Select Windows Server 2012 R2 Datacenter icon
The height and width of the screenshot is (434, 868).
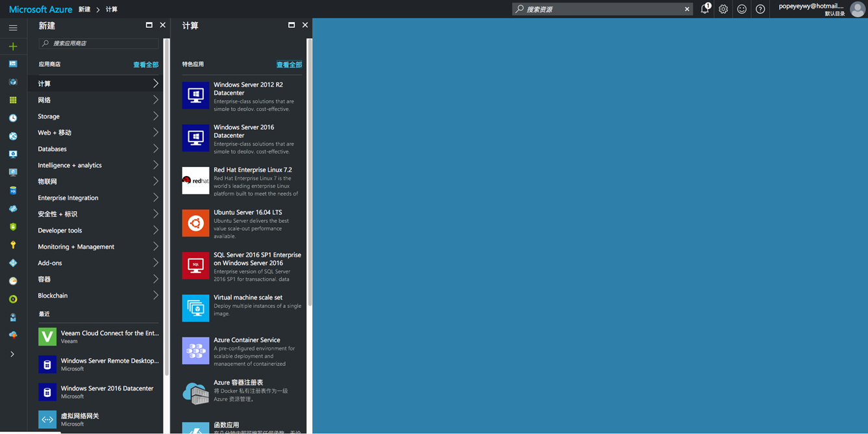[x=195, y=96]
